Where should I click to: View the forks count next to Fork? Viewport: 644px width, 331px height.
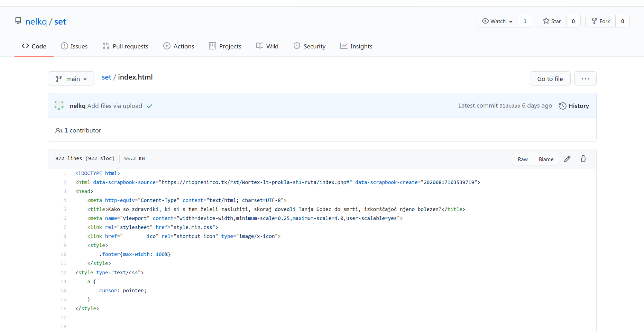point(623,21)
